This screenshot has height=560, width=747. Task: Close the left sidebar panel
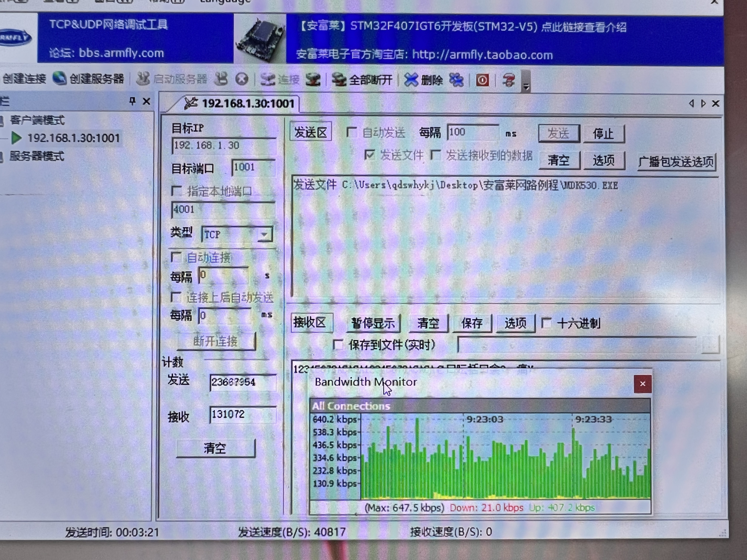pyautogui.click(x=146, y=101)
